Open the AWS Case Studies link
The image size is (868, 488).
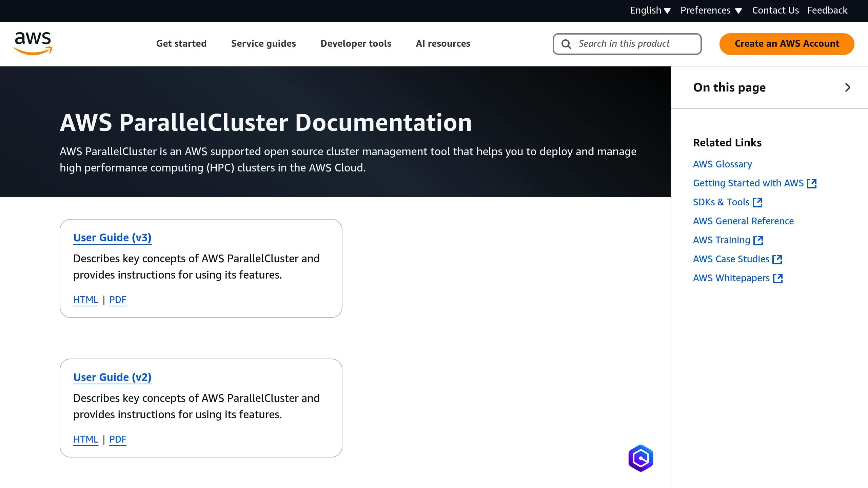tap(731, 259)
